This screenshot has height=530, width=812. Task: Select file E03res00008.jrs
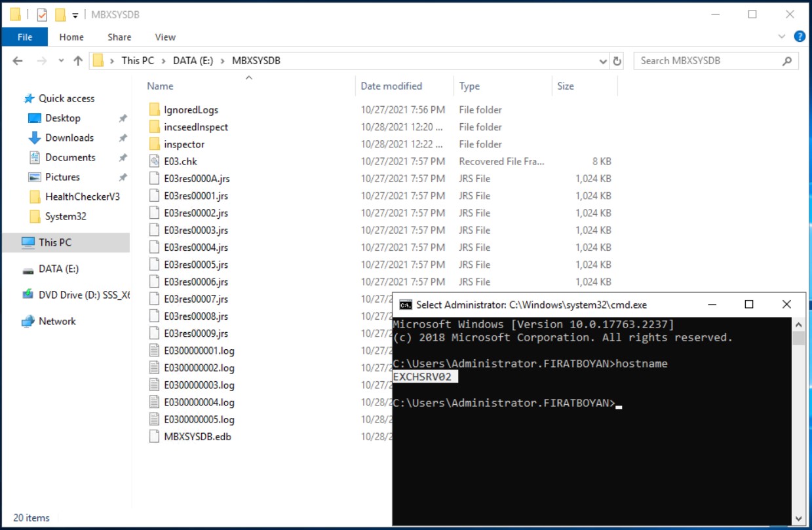click(x=196, y=316)
